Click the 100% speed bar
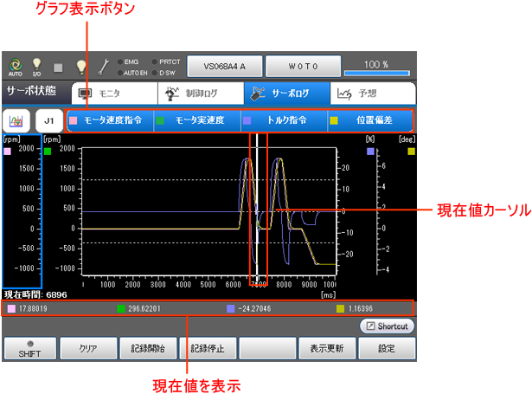The width and height of the screenshot is (532, 394). 375,67
